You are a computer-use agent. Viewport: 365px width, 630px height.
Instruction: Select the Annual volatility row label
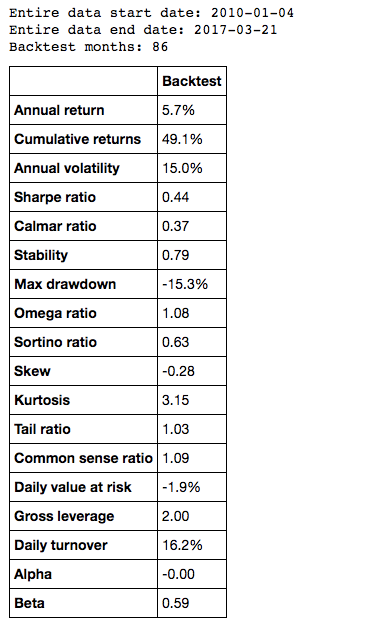(67, 168)
